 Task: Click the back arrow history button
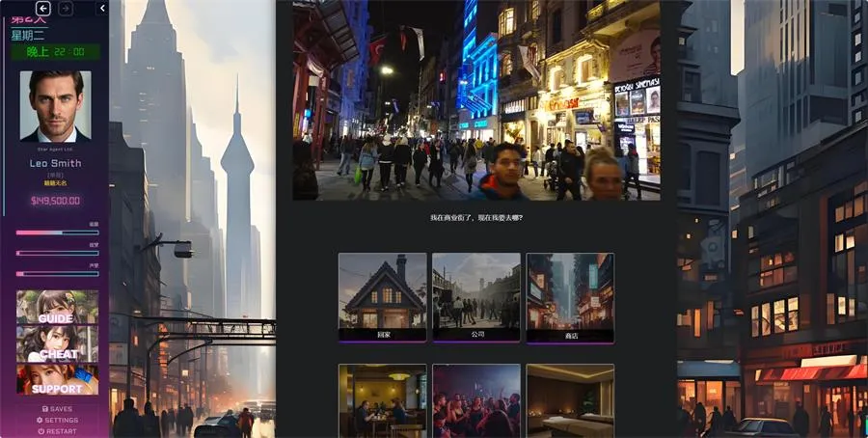43,8
